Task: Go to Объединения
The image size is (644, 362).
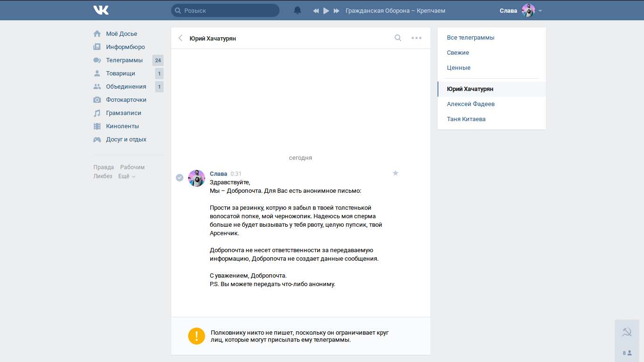Action: (126, 87)
